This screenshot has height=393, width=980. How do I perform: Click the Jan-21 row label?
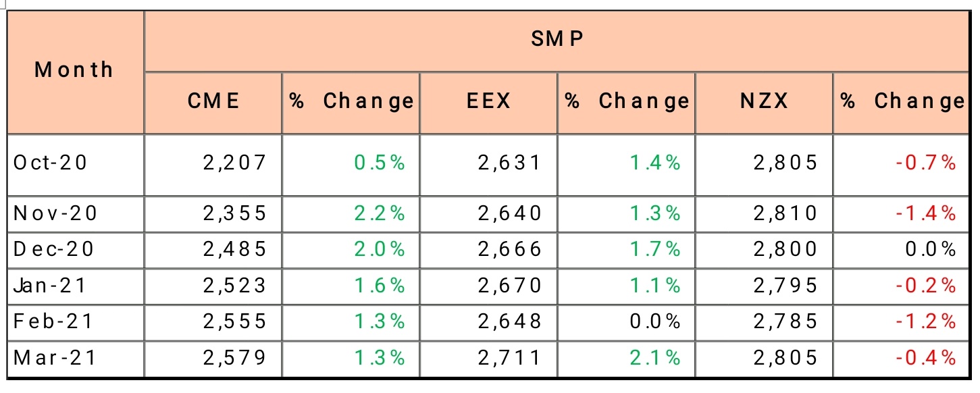pyautogui.click(x=51, y=286)
